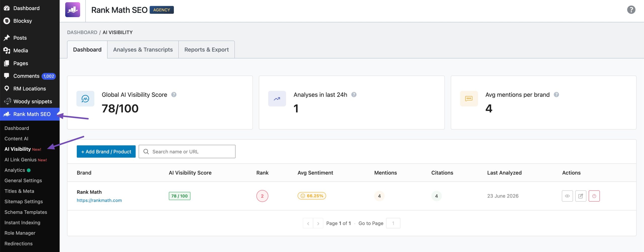644x252 pixels.
Task: Edit the Rank Math brand entry
Action: (x=581, y=196)
